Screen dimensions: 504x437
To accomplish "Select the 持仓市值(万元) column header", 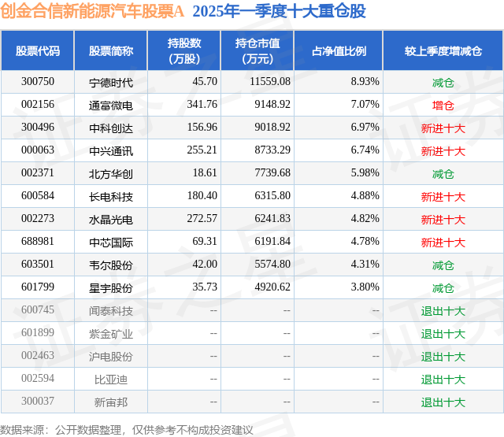I will [258, 50].
